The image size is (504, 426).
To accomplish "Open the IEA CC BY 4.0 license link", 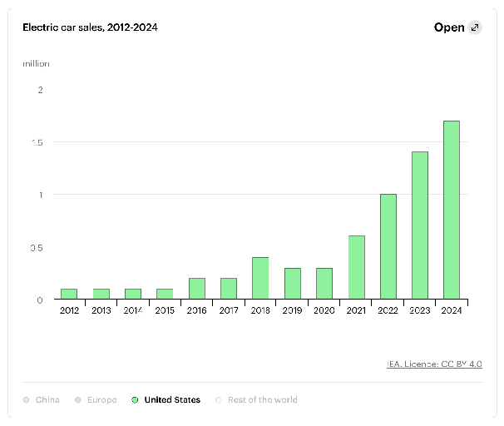I will (x=434, y=364).
